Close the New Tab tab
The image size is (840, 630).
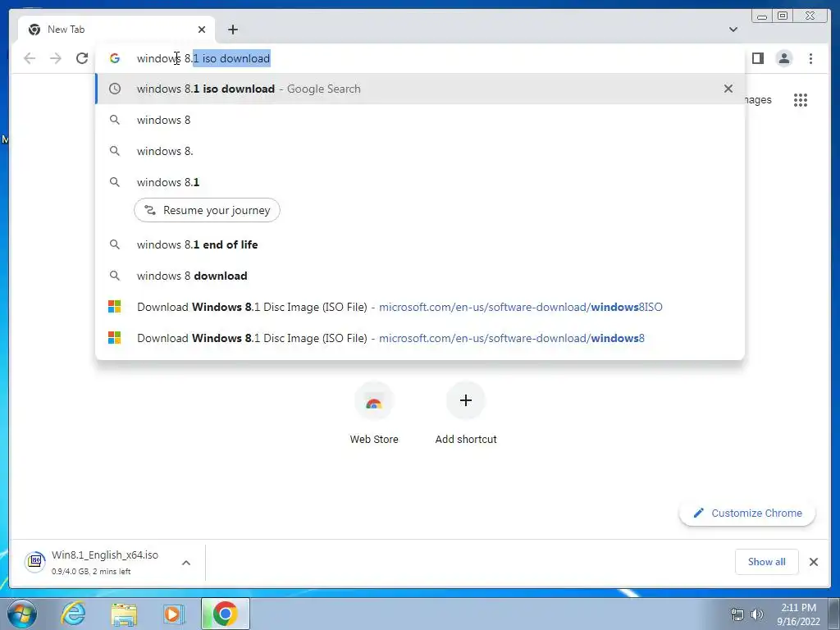pos(202,30)
